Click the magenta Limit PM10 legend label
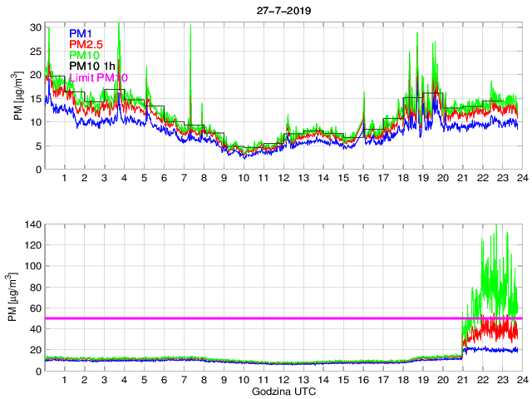 (99, 77)
